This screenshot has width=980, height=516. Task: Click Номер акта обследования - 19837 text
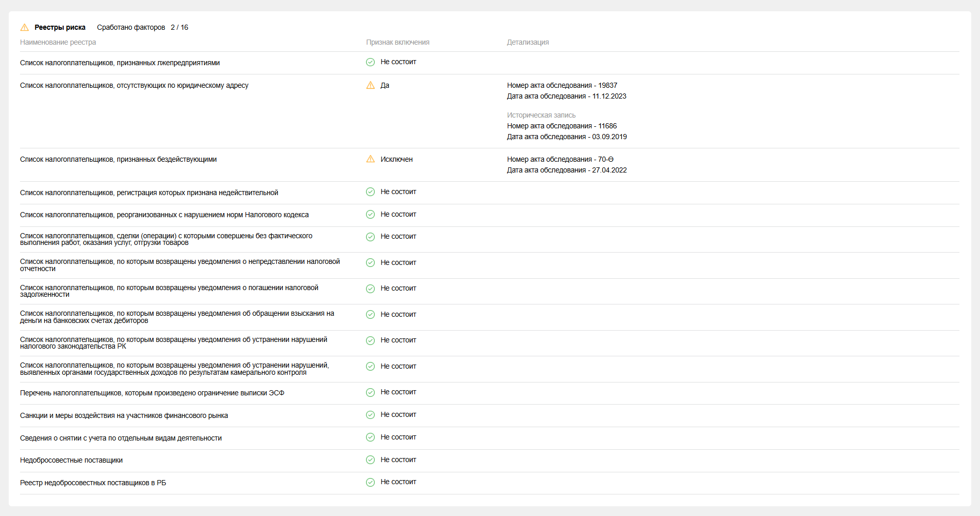562,85
